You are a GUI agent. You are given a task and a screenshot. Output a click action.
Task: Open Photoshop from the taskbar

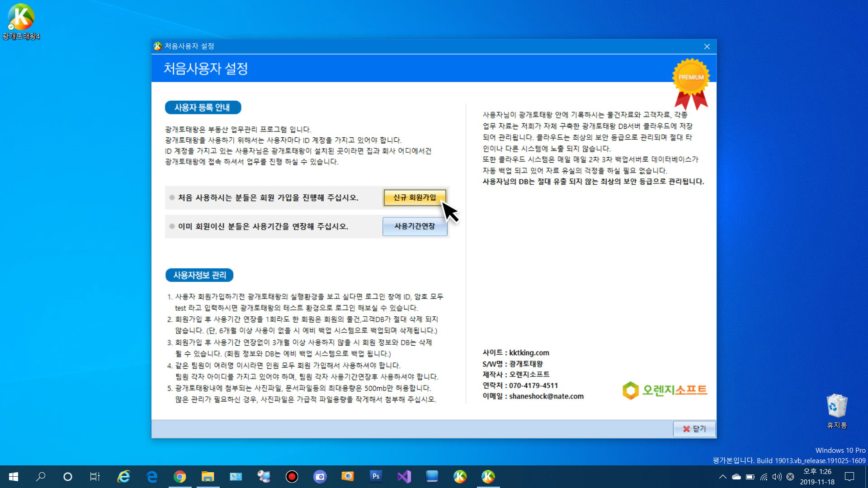coord(376,476)
